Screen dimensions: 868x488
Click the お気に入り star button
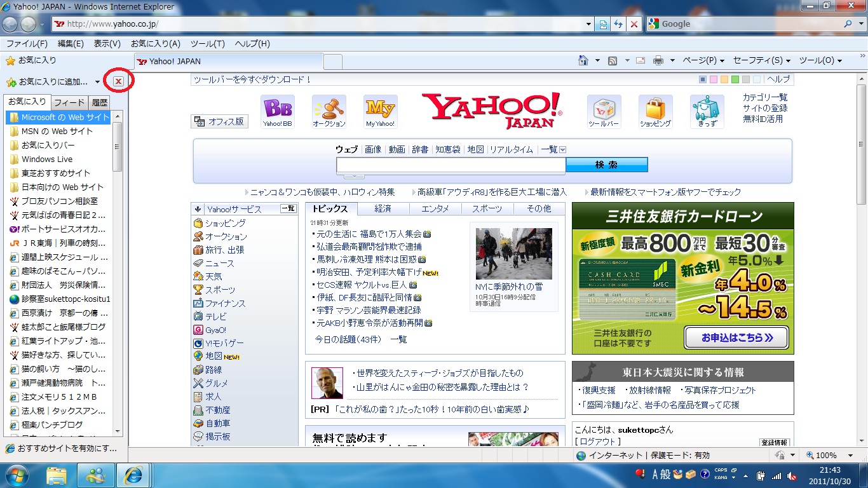(x=31, y=60)
